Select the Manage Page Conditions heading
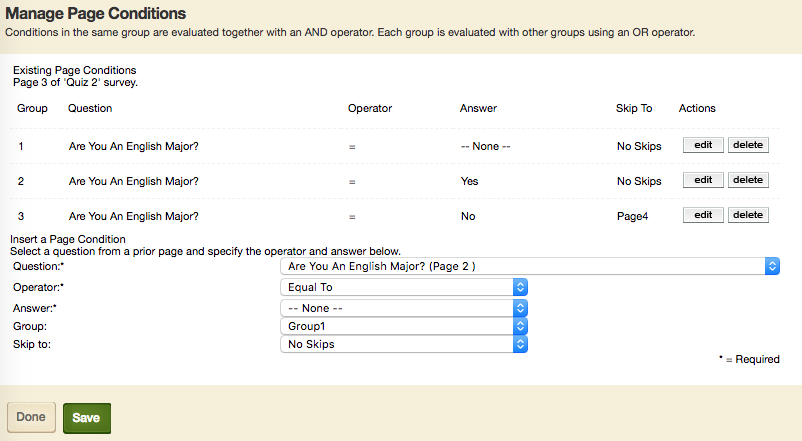This screenshot has height=441, width=802. point(96,13)
